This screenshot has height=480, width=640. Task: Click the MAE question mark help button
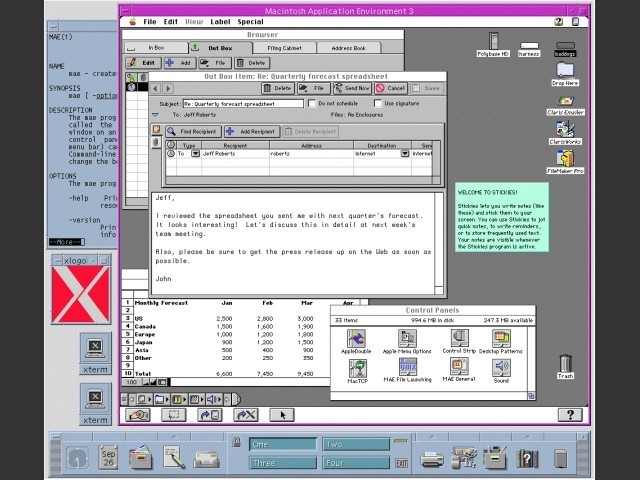(x=570, y=415)
